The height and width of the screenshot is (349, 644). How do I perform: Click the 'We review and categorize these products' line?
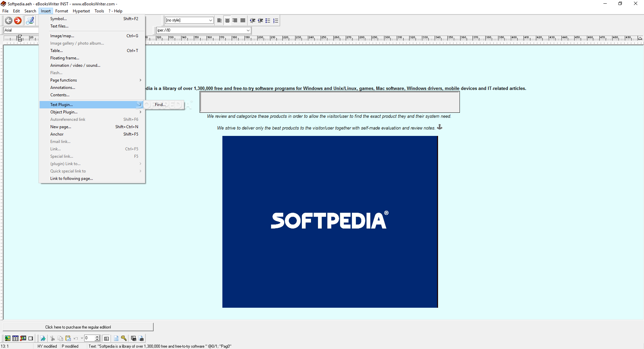(329, 116)
